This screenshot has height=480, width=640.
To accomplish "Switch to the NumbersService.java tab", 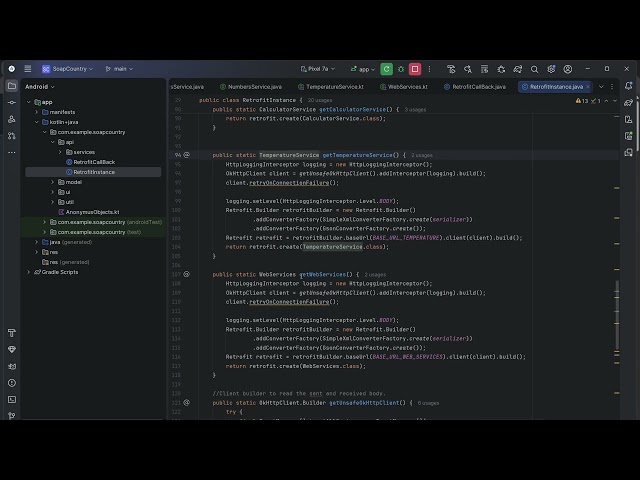I will coord(251,87).
